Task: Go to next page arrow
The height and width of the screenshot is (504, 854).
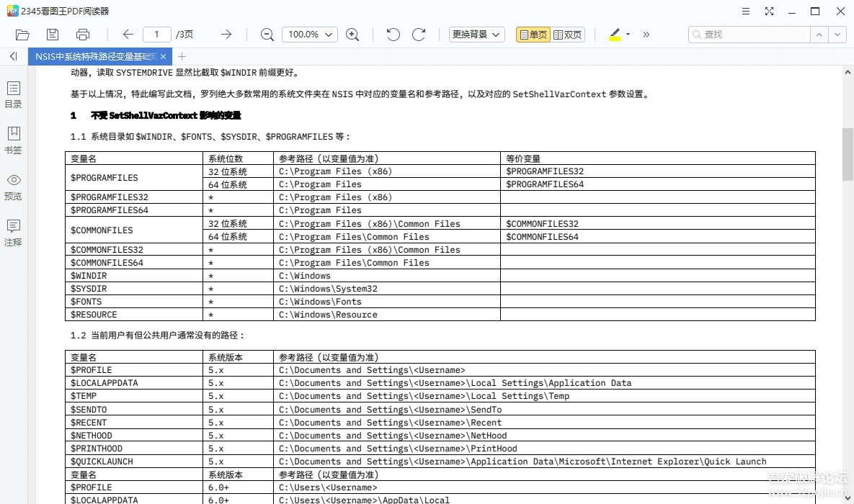Action: [226, 35]
